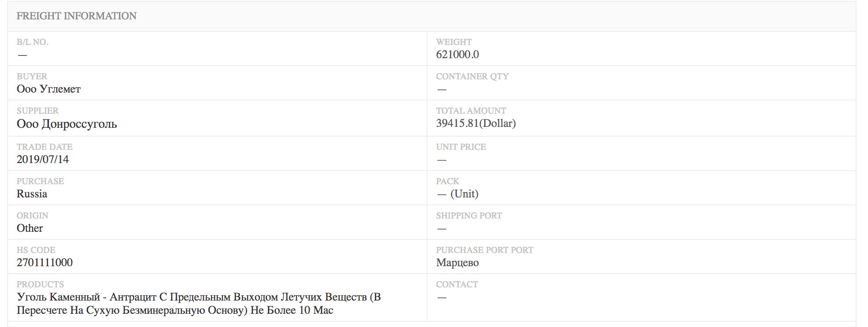This screenshot has width=868, height=327.
Task: Click the PRODUCTS label
Action: [40, 284]
